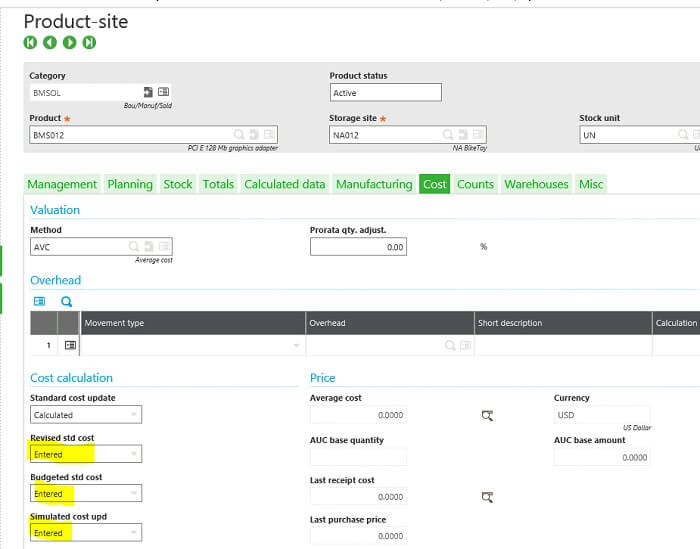This screenshot has height=549, width=700.
Task: Click the Method AVC field
Action: click(101, 247)
